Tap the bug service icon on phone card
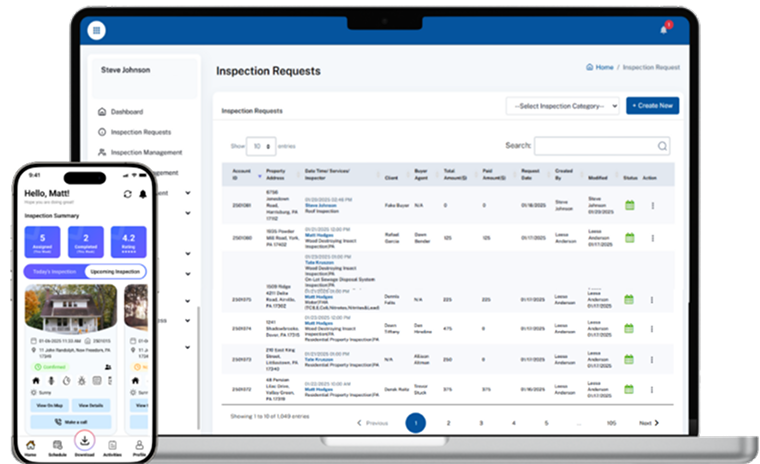 (x=81, y=381)
